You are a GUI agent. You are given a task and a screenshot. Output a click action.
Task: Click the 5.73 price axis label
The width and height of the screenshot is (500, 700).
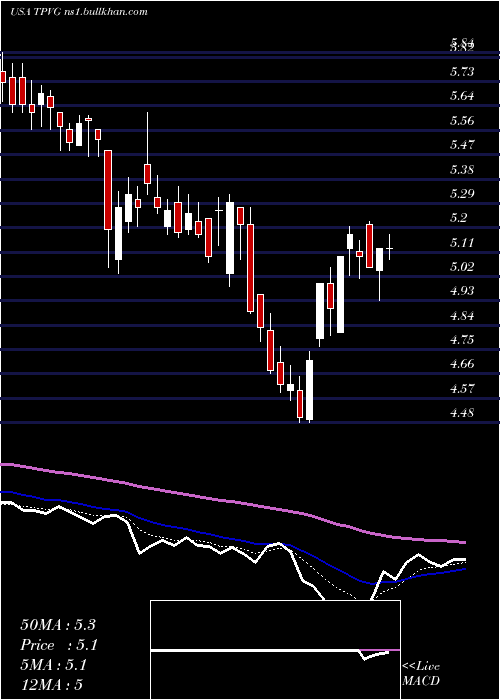coord(462,72)
